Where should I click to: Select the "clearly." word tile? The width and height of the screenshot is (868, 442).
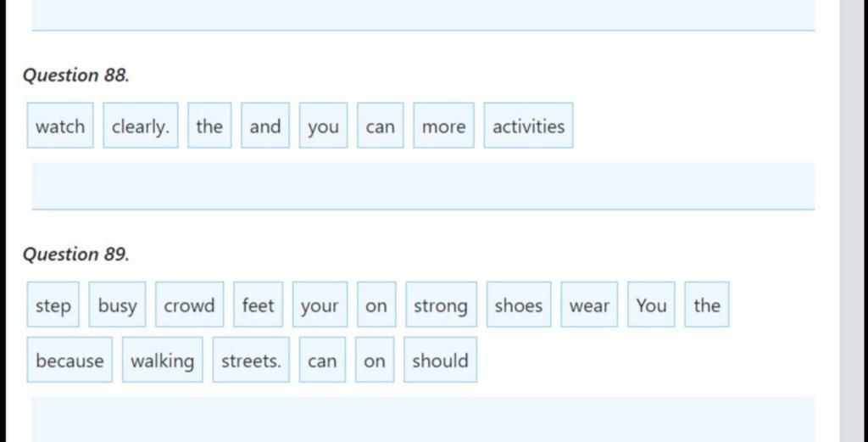(141, 126)
